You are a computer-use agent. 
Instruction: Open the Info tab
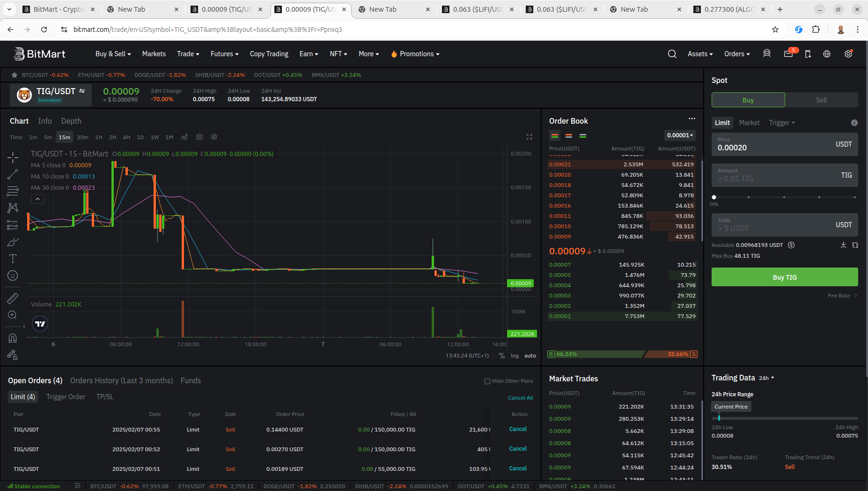point(45,121)
